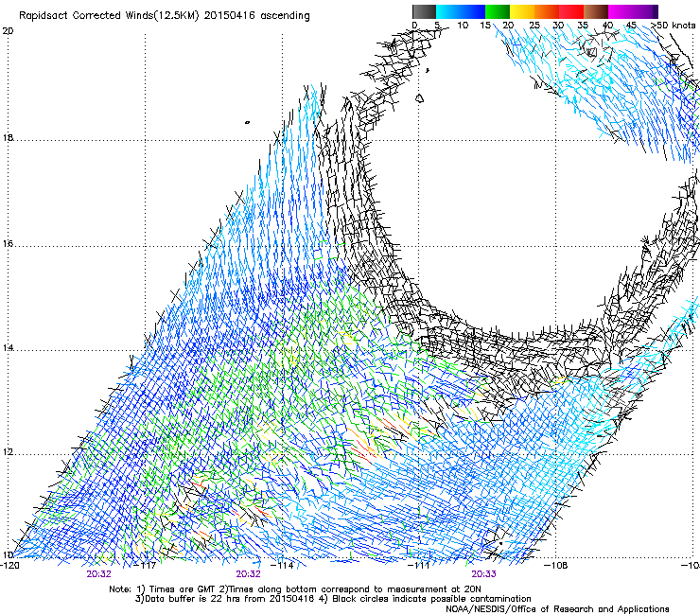
Task: Click the '45' legend speed label
Action: tap(631, 25)
